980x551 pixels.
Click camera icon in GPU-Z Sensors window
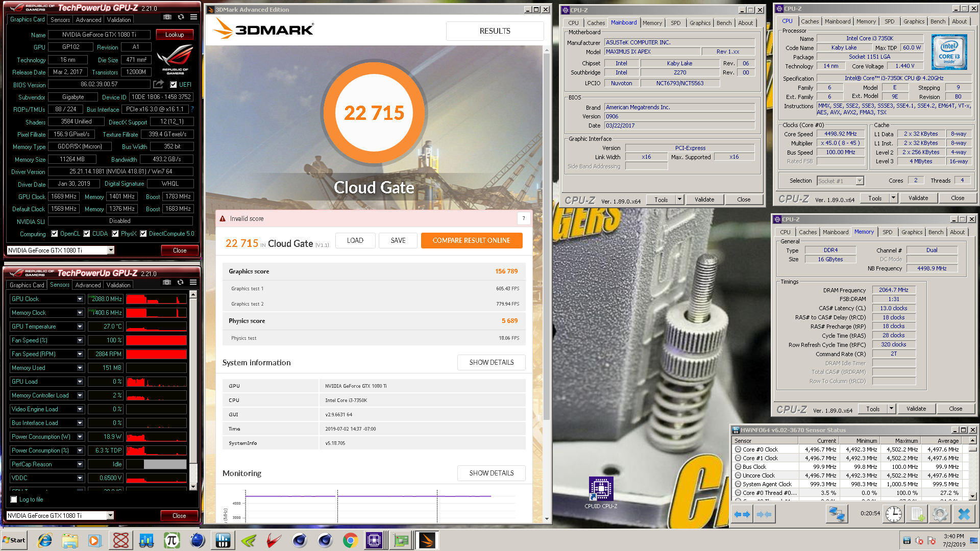tap(166, 283)
